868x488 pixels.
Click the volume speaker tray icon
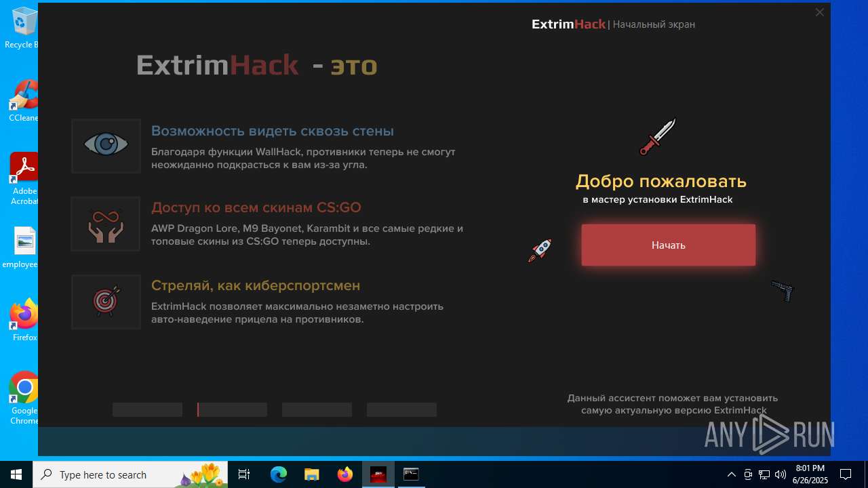point(781,474)
